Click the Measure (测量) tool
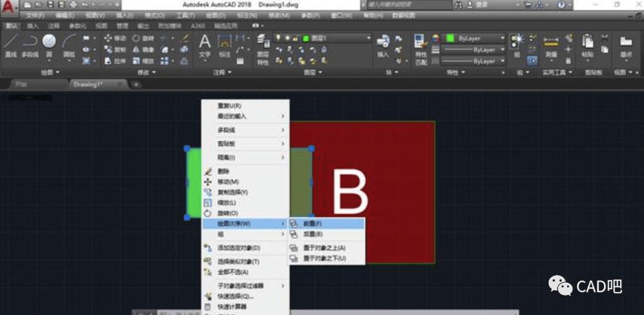The width and height of the screenshot is (644, 315). coord(551,46)
